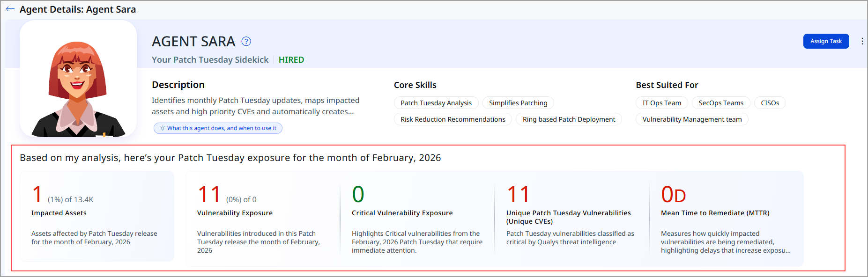Click 'Vulnerabilities introduced in this Patch Tuesday' text
868x277 pixels.
pos(259,242)
